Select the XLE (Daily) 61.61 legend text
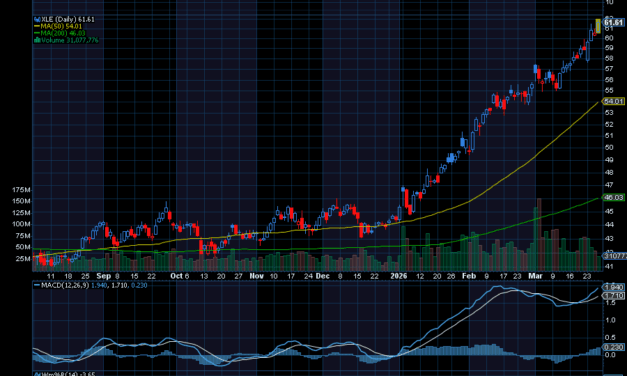 pos(68,19)
